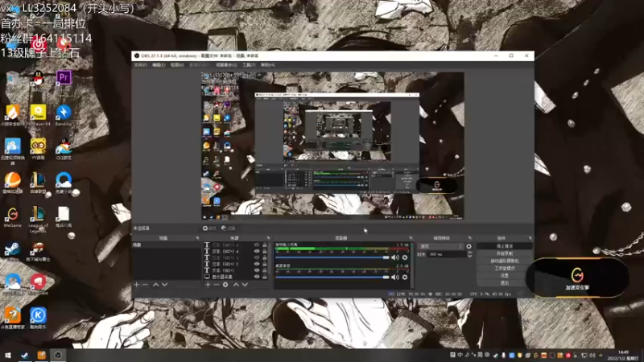Pop out the 转场特效 dock via its header icon

[470, 238]
